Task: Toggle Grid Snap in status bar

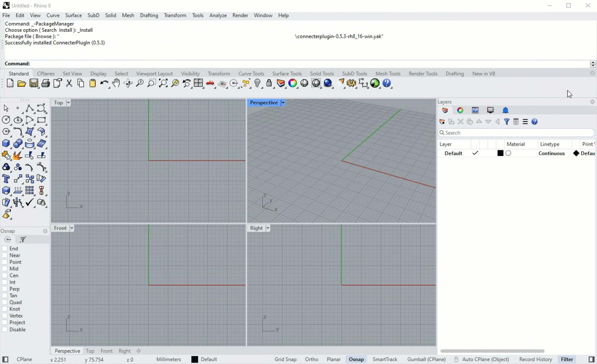Action: [x=285, y=359]
